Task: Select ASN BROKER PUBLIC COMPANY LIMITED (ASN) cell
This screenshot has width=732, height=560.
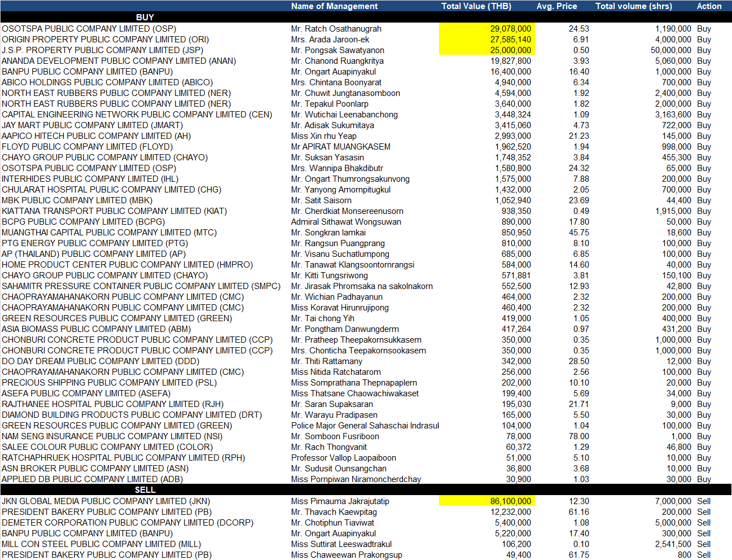Action: click(95, 469)
